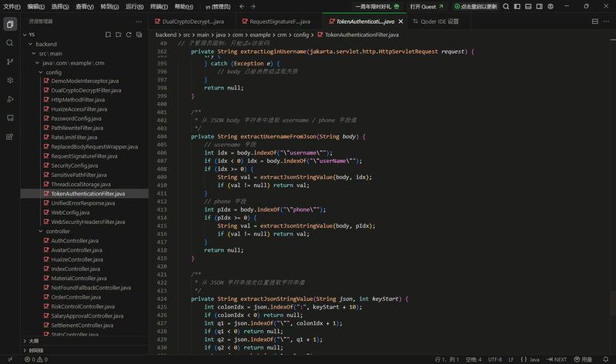616x364 pixels.
Task: Toggle bottom panel layout icon
Action: [528, 6]
